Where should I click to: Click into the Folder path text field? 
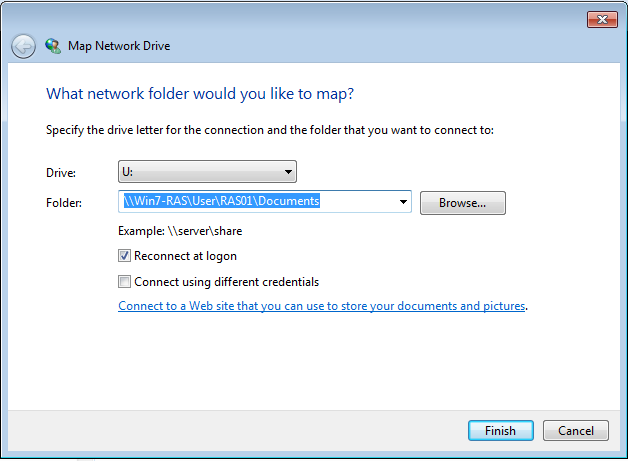[260, 202]
